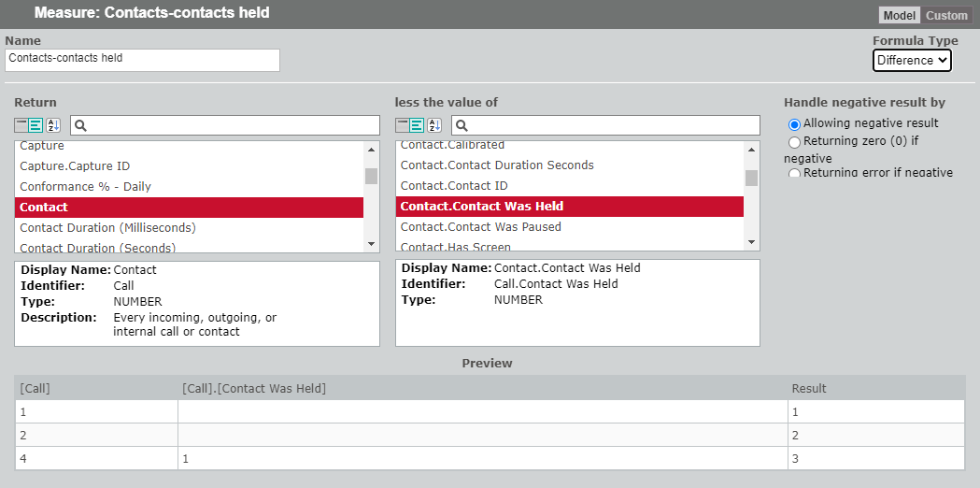Screen dimensions: 980x488
Task: Click the gray collapsed-view icon in the 'less the value of' panel
Action: pyautogui.click(x=403, y=125)
